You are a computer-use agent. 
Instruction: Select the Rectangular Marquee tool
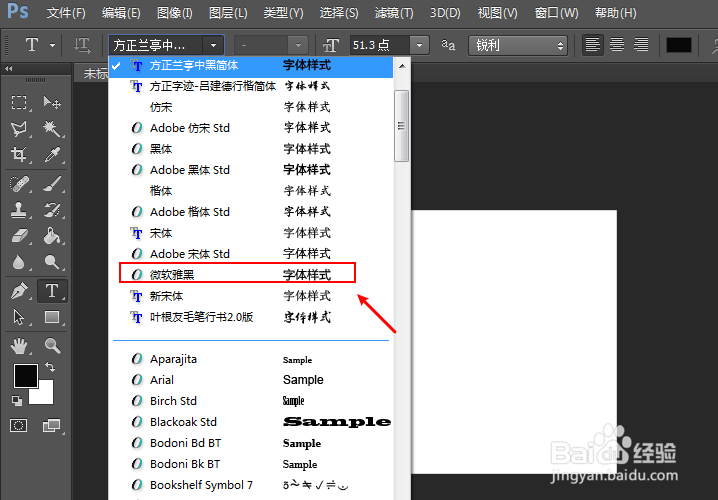point(19,102)
